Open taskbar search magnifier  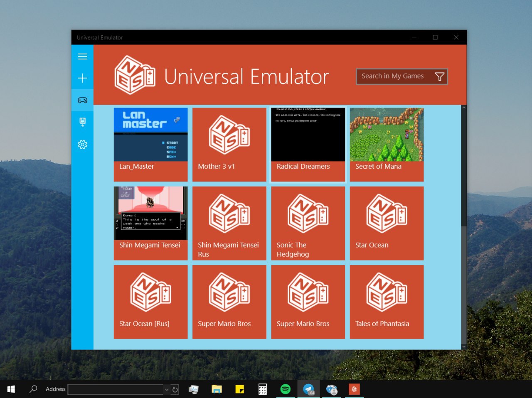click(x=33, y=389)
